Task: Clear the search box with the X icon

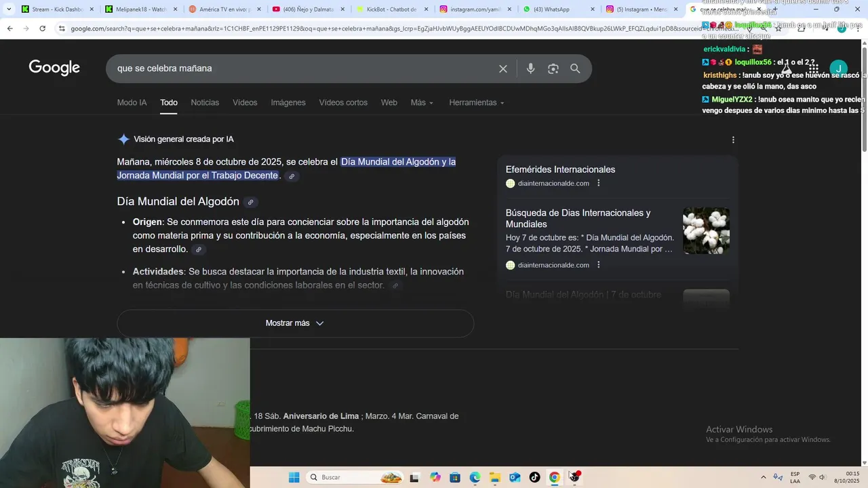Action: coord(503,68)
